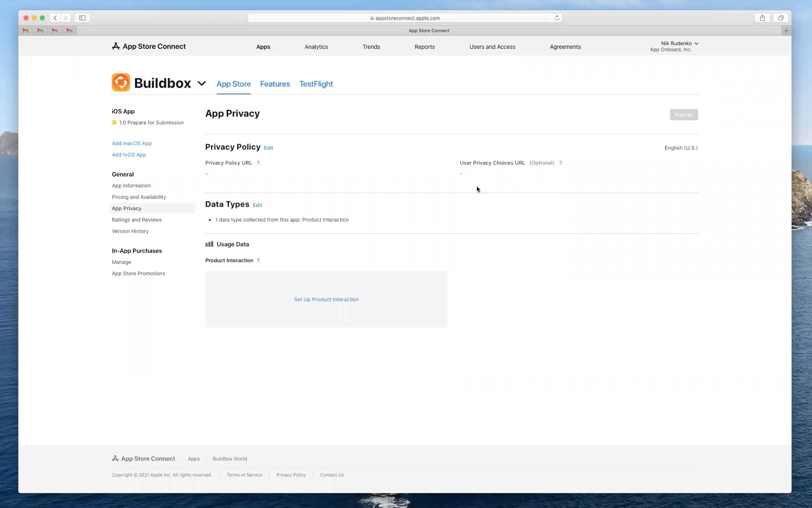
Task: Click the footer App Store Connect logo
Action: pos(143,459)
